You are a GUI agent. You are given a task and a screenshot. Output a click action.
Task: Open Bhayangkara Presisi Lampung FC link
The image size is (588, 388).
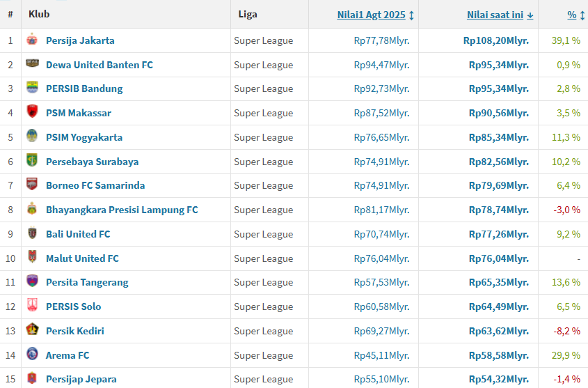(x=122, y=210)
